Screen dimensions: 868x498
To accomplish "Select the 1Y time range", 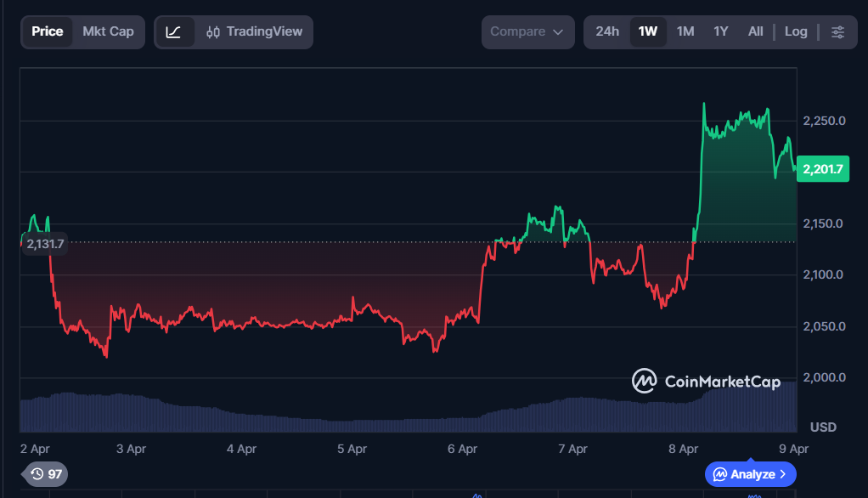I will pyautogui.click(x=721, y=32).
